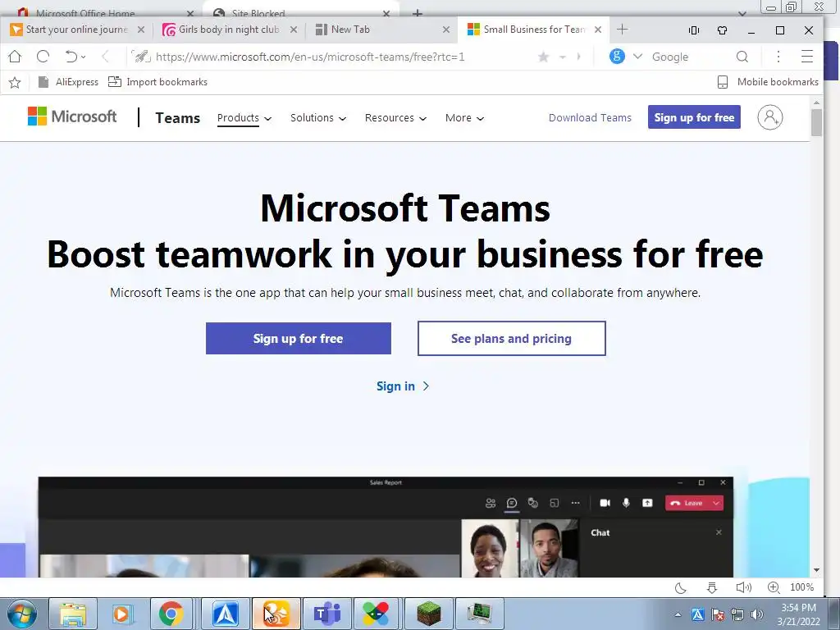Open the AliExpress bookmark
The image size is (840, 630).
tap(69, 82)
